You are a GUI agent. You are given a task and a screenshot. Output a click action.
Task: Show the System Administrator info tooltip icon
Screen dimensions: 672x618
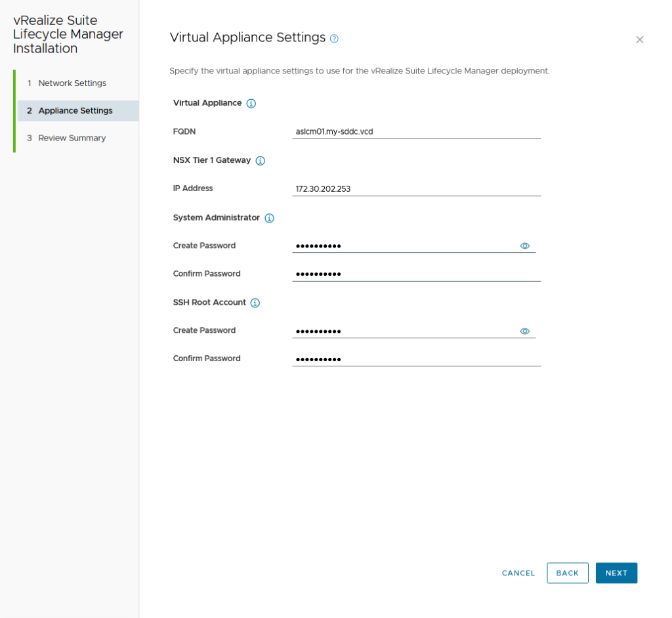tap(269, 218)
